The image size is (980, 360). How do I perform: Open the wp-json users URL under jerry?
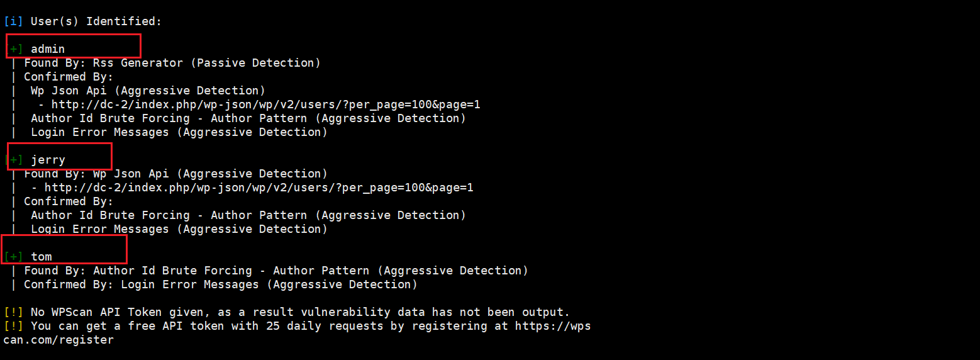click(x=259, y=188)
